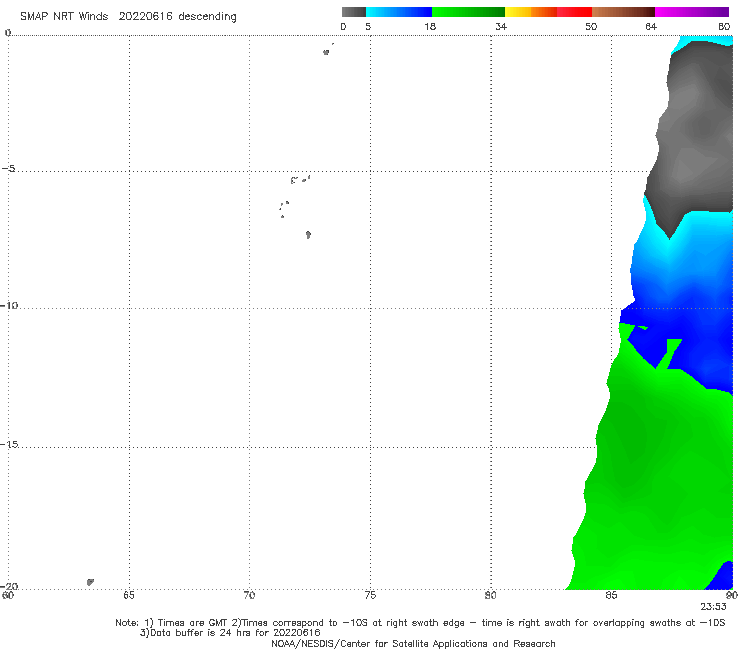Click the island marker near 63E at -20 latitude
Viewport: 740px width, 650px height.
coord(90,582)
